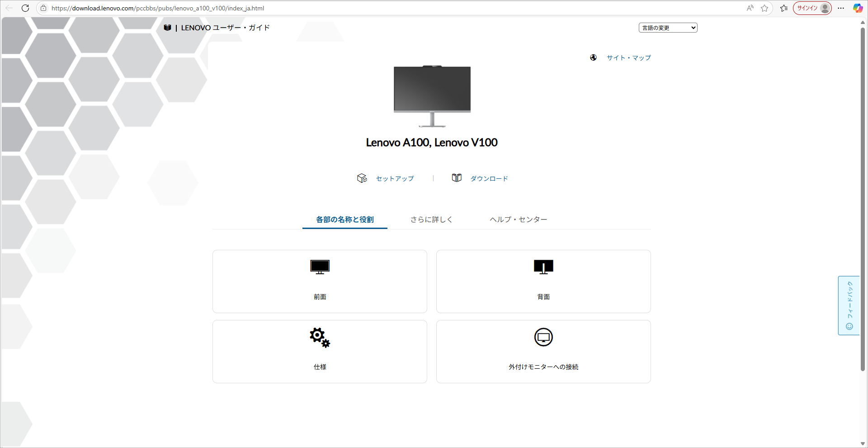Select the ヘルプ・センター tab
The width and height of the screenshot is (868, 448).
(518, 219)
